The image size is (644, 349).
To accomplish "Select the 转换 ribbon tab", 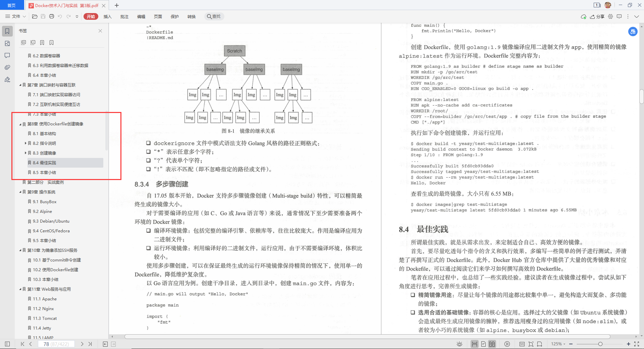I will coord(191,16).
